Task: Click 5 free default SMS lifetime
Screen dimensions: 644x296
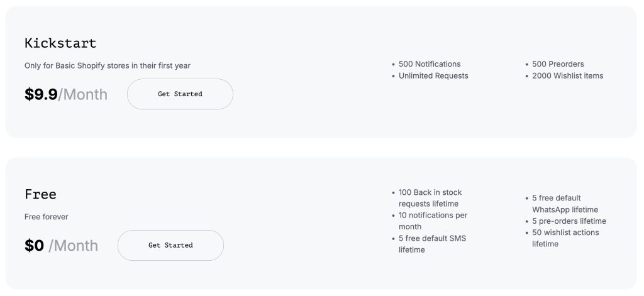Action: pos(432,244)
